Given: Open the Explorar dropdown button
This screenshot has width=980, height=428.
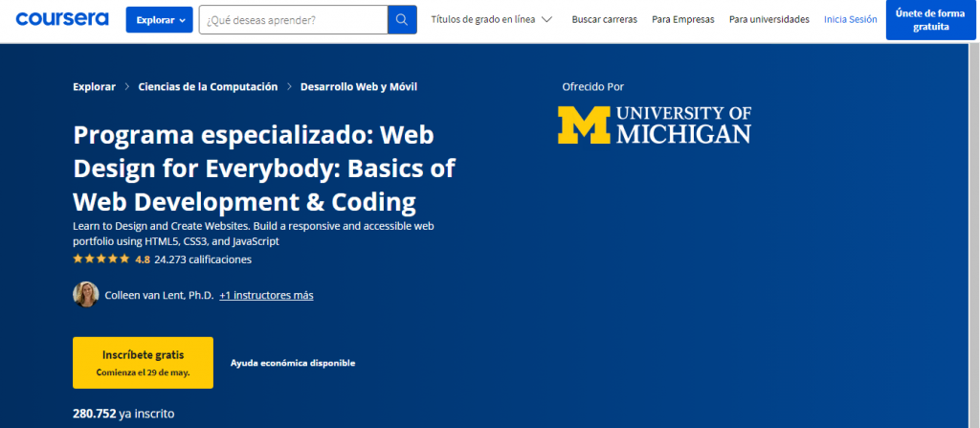Looking at the screenshot, I should click(x=159, y=19).
